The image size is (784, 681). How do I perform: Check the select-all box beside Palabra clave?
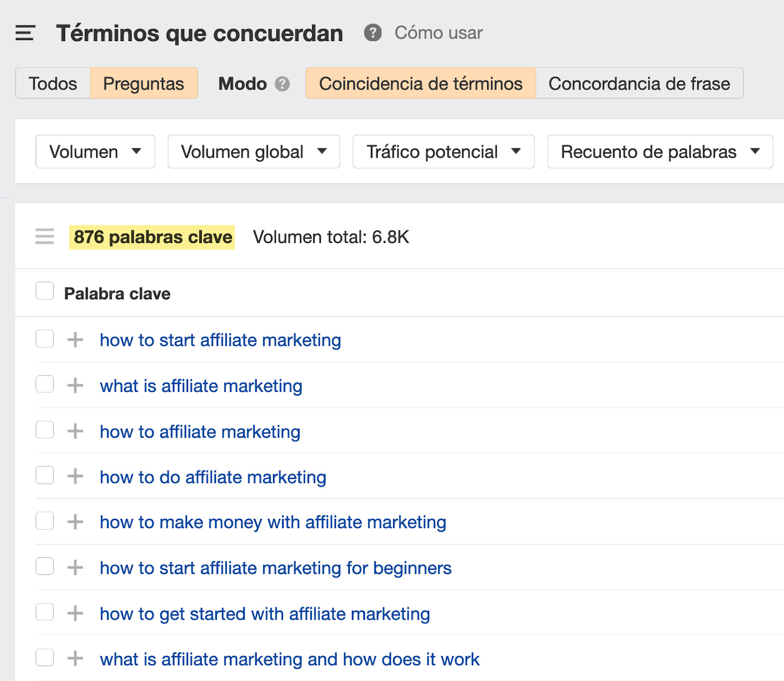pos(45,291)
